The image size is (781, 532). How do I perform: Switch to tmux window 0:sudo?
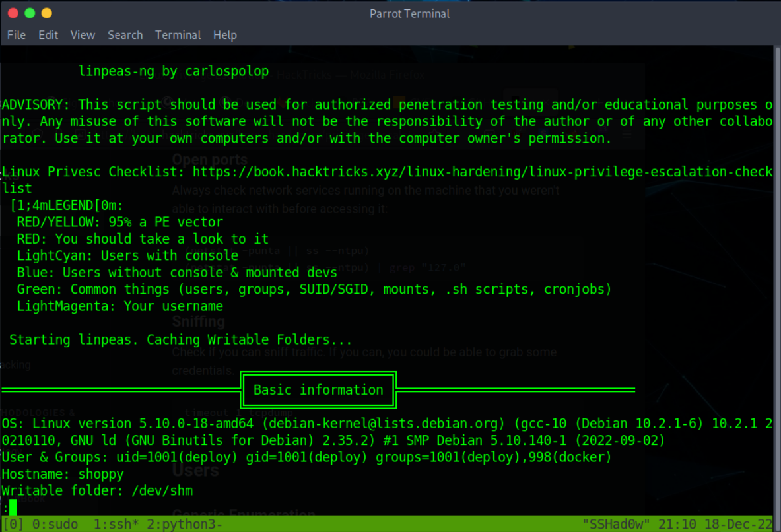(x=55, y=525)
